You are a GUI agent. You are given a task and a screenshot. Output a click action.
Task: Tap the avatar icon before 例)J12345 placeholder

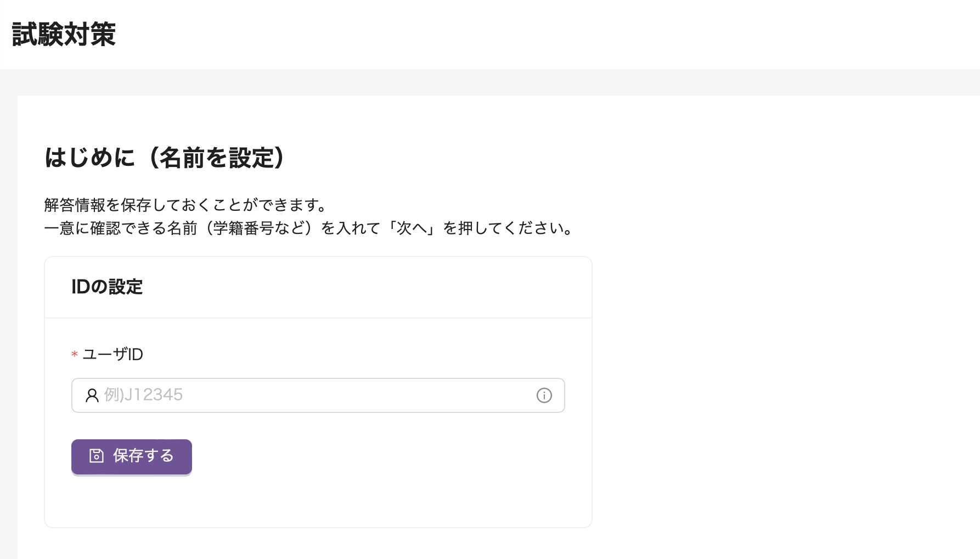point(92,395)
